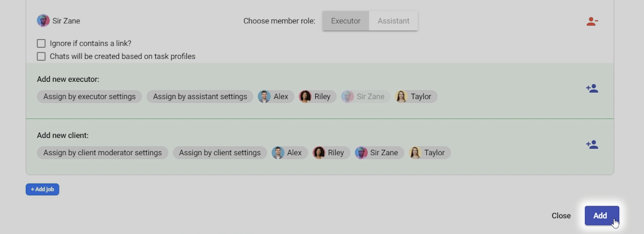This screenshot has height=234, width=644.
Task: Choose 'Assign by executor settings' chip
Action: [89, 97]
